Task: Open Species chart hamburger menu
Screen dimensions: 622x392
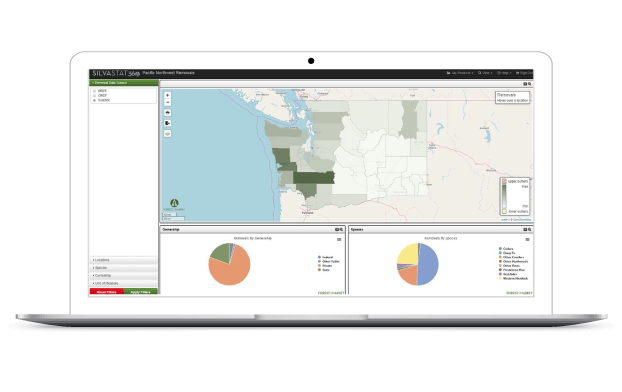Action: coord(527,240)
